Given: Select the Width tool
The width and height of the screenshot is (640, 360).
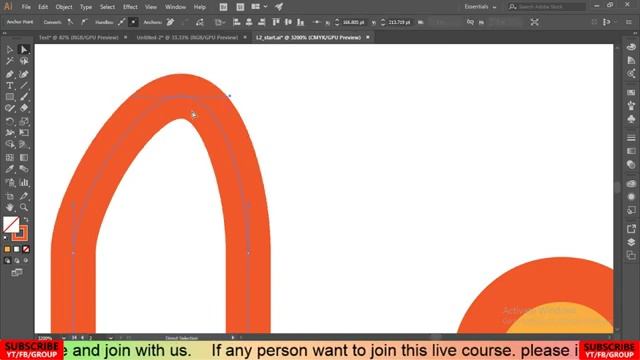Looking at the screenshot, I should 10,133.
